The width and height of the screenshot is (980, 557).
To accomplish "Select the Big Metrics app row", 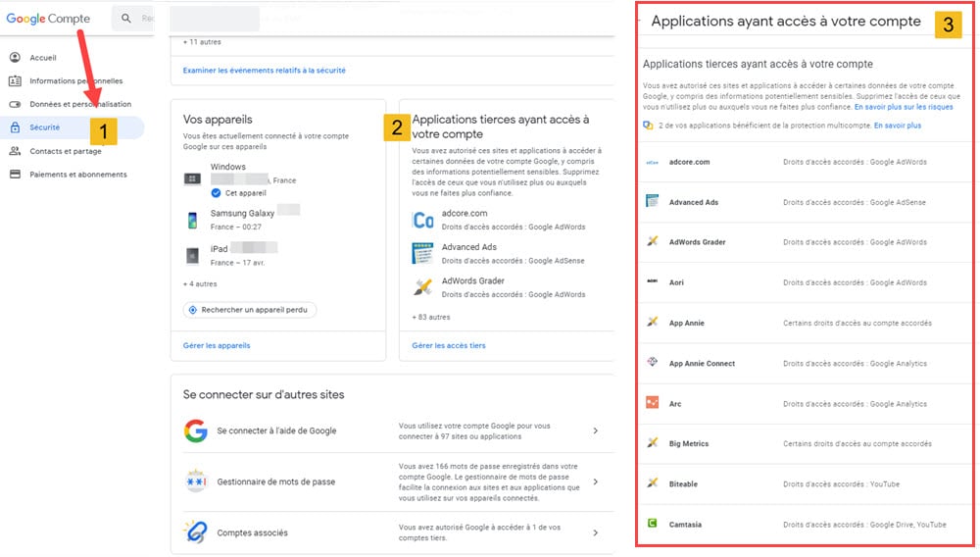I will pyautogui.click(x=805, y=443).
